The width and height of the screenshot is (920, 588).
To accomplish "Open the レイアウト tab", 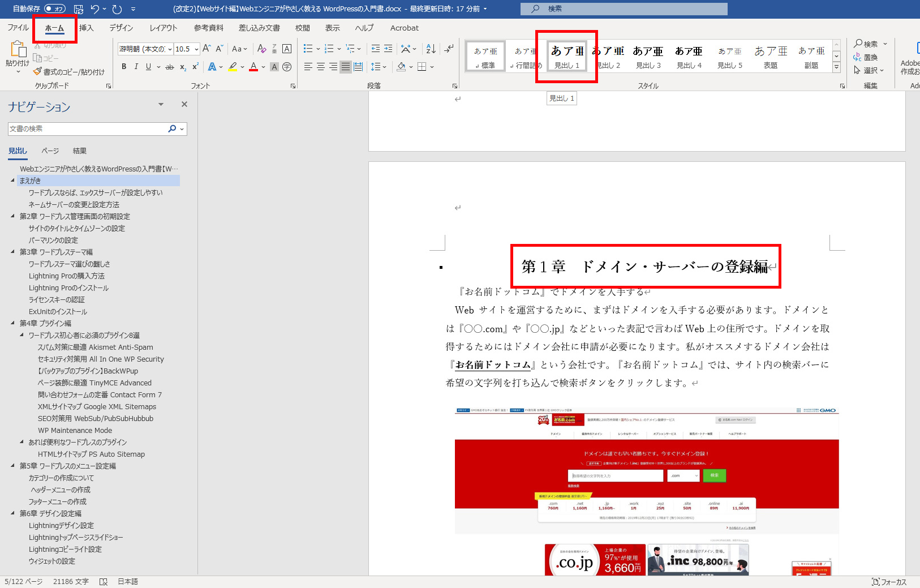I will pyautogui.click(x=164, y=28).
